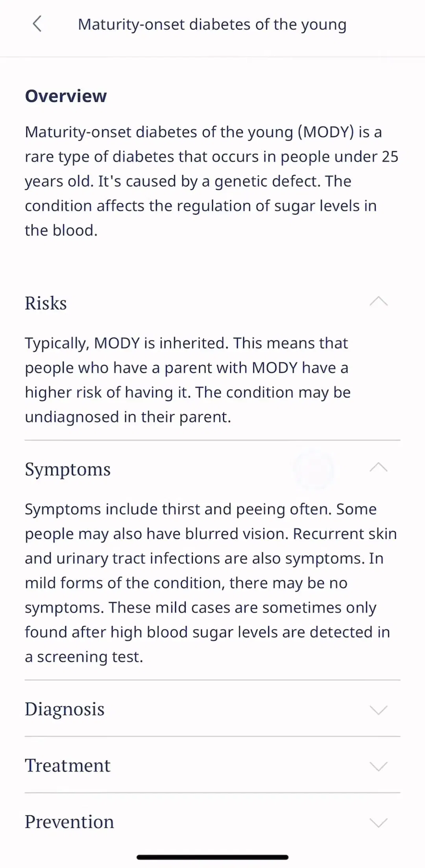Screen dimensions: 425x868
Task: Expand the Treatment section chevron
Action: [379, 766]
